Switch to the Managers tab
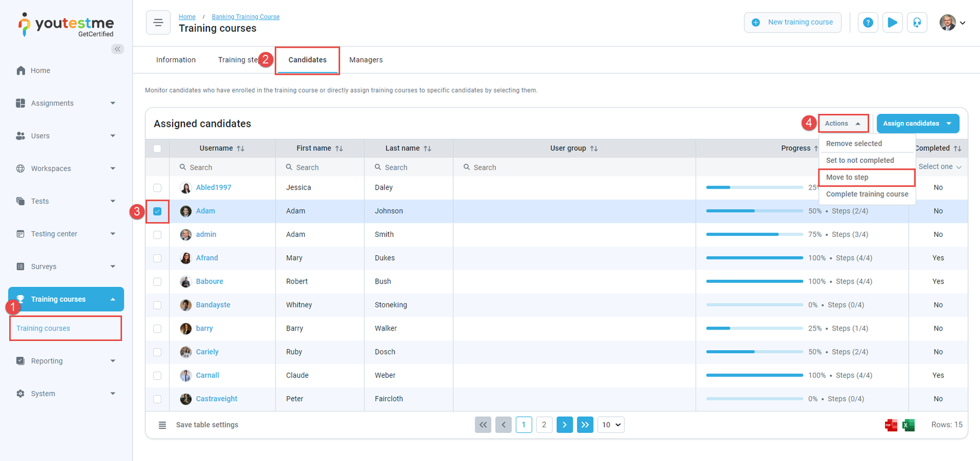The height and width of the screenshot is (461, 980). click(x=366, y=60)
